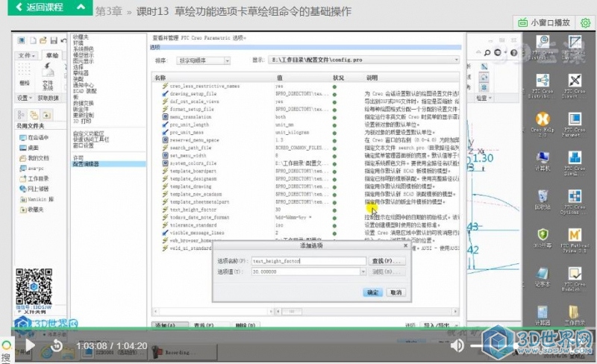Expand the 设置 group dropdown
The height and width of the screenshot is (364, 597).
24,98
